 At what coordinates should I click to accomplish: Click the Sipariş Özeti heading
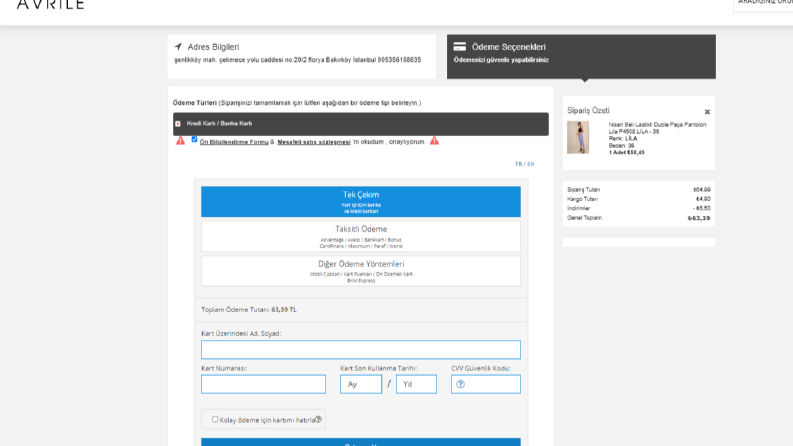(588, 111)
